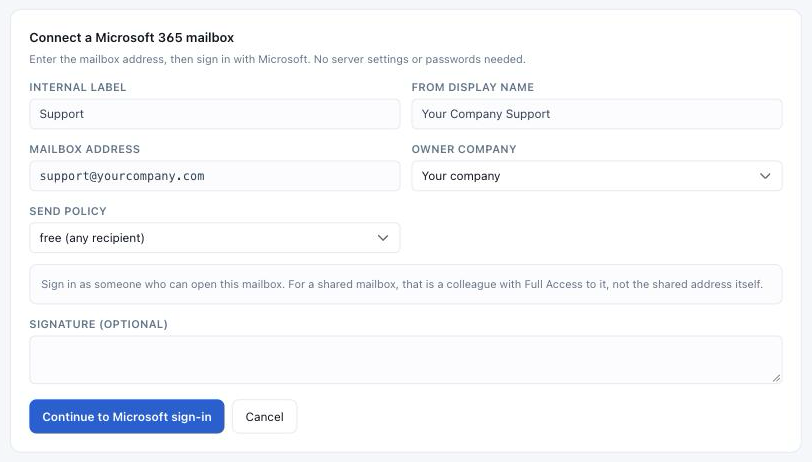The image size is (812, 462).
Task: Cancel connecting the mailbox
Action: [x=265, y=416]
